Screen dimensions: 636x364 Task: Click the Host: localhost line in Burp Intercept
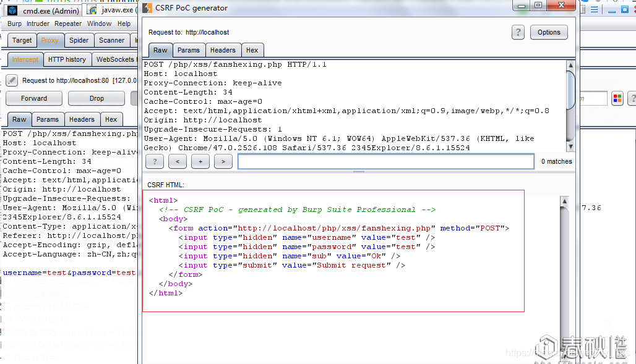click(x=40, y=143)
